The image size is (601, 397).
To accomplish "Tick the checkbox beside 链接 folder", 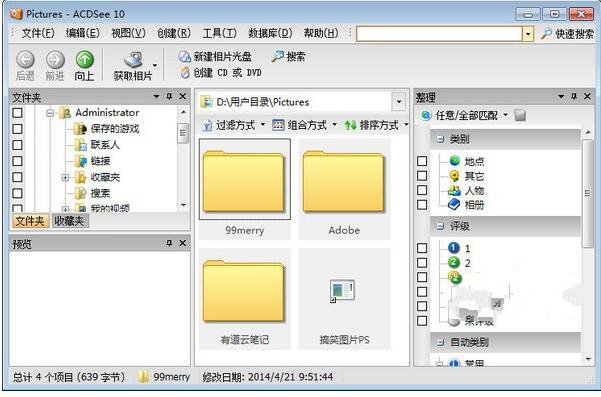I will 17,161.
